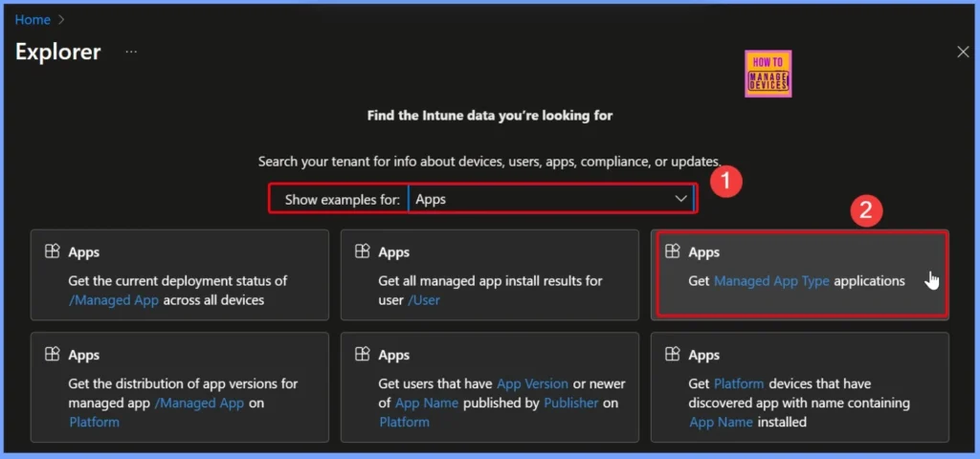
Task: Click Apps icon on app versions distribution card
Action: [53, 354]
